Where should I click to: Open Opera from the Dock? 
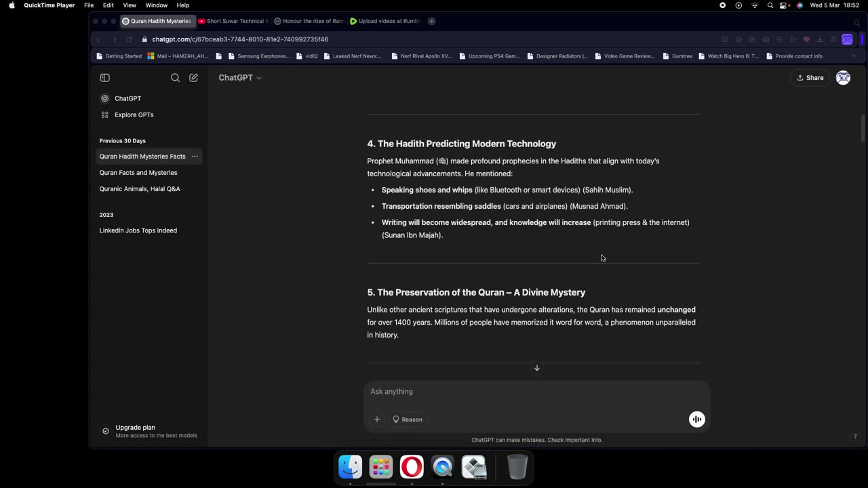tap(412, 467)
